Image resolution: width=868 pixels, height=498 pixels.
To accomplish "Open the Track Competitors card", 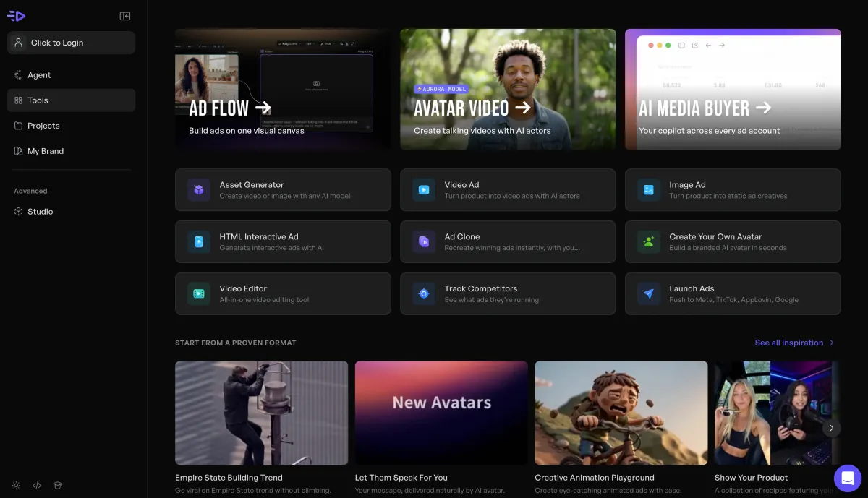I will point(508,293).
